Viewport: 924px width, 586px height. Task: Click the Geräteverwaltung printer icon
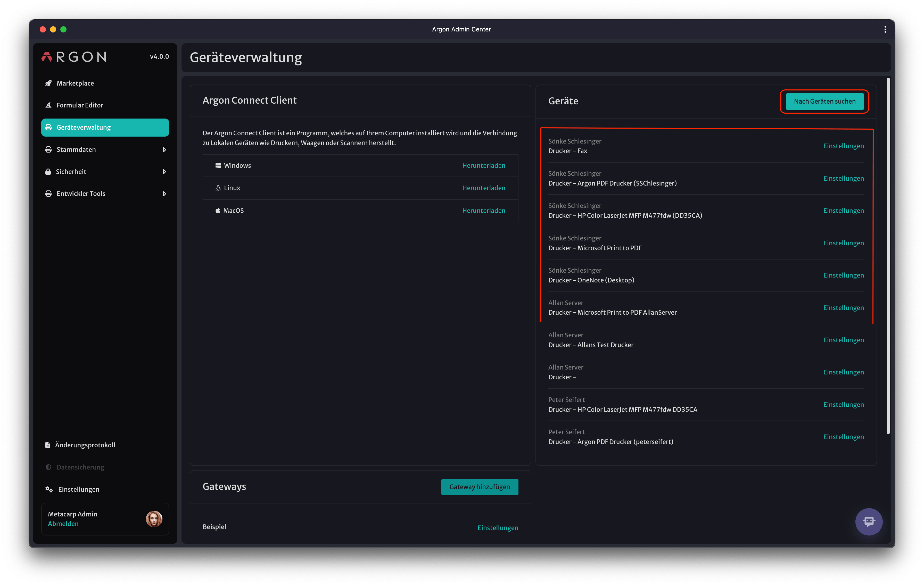[48, 127]
